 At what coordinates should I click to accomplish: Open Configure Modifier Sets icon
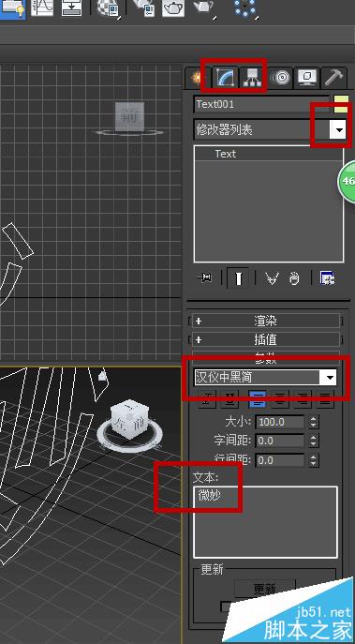328,278
